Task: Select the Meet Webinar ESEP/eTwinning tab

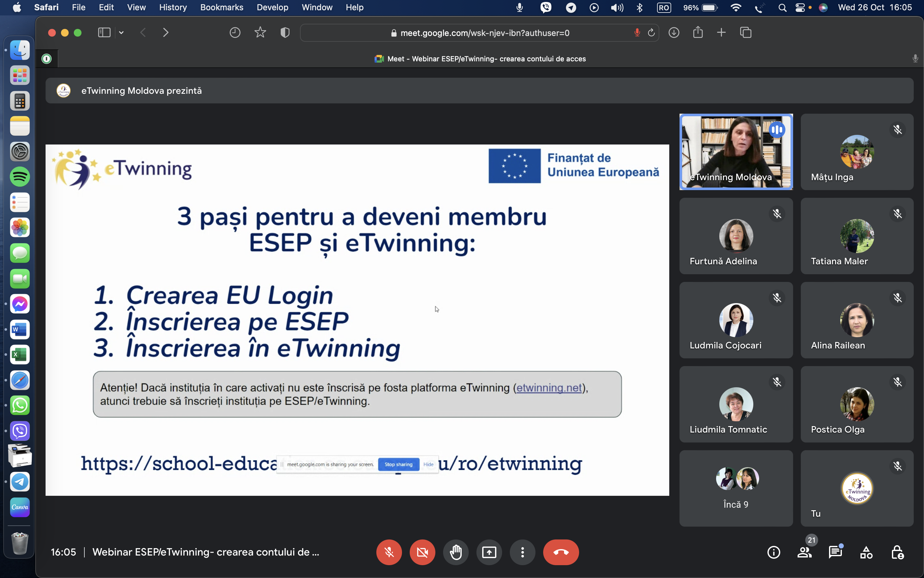Action: [480, 59]
